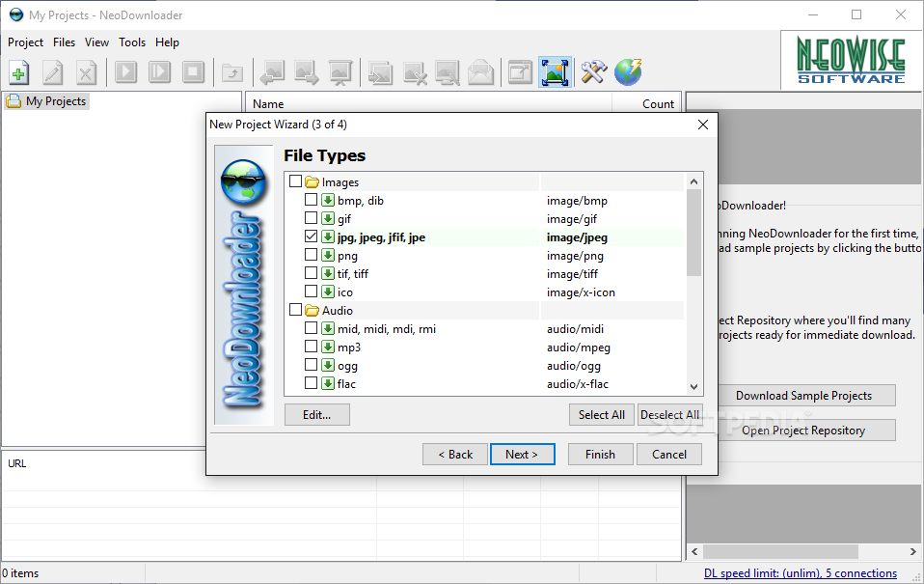Open the Files menu
The width and height of the screenshot is (924, 584).
click(x=65, y=42)
